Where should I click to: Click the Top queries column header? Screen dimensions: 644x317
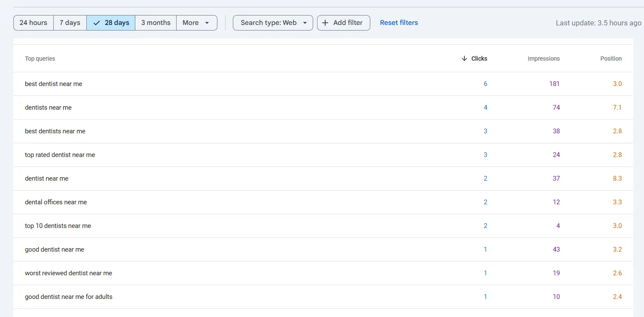pos(40,58)
